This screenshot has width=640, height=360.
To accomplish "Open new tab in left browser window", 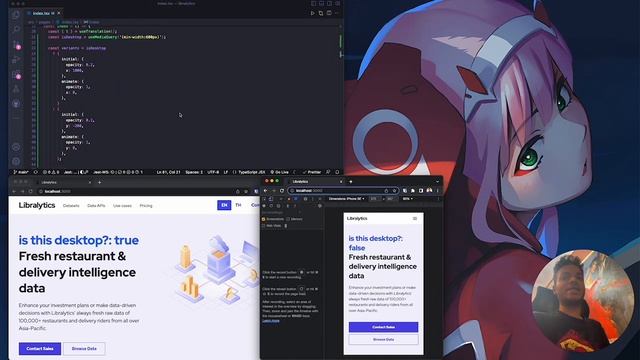I will pos(100,182).
